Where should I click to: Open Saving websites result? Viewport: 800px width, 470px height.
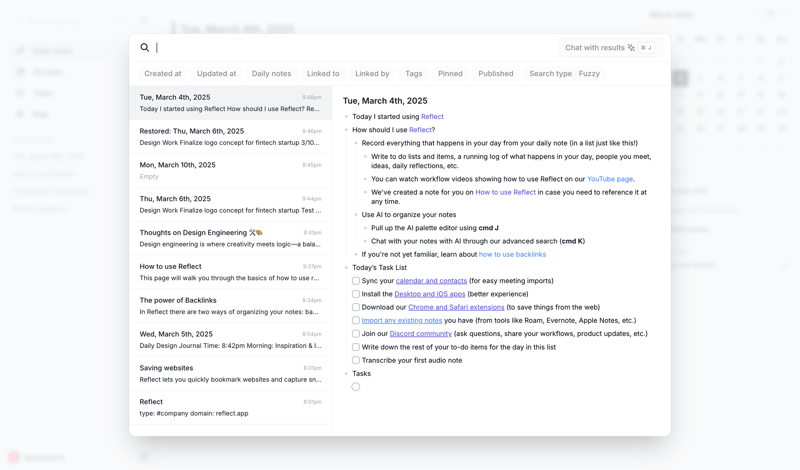coord(231,374)
